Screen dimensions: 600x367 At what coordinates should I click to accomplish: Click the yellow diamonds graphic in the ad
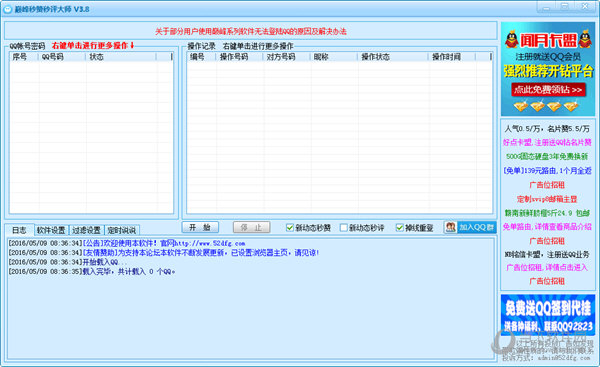click(x=546, y=106)
